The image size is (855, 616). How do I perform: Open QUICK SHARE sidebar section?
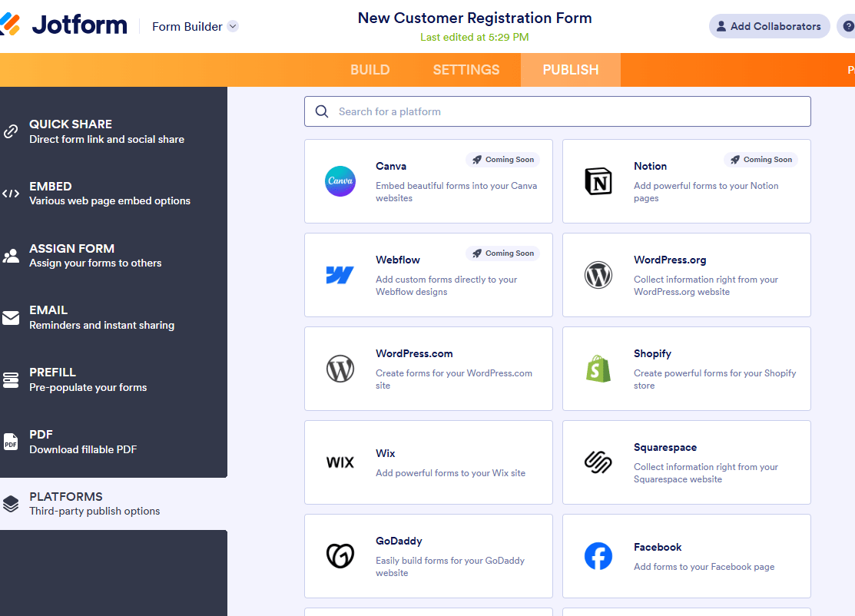point(114,131)
